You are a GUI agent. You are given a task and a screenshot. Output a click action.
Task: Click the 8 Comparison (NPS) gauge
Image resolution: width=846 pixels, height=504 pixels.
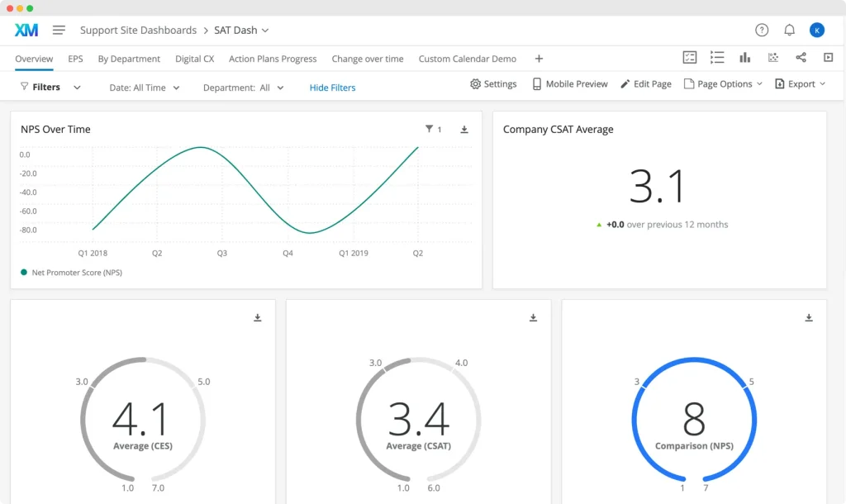694,419
